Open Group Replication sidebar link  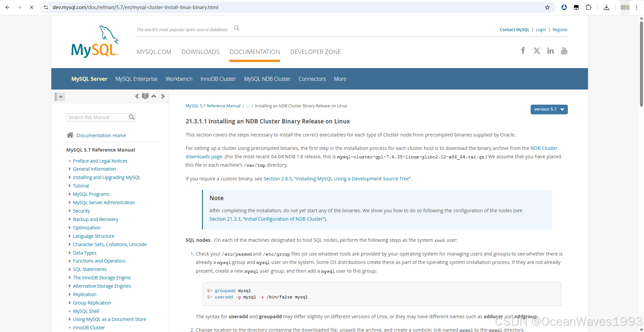tap(92, 303)
